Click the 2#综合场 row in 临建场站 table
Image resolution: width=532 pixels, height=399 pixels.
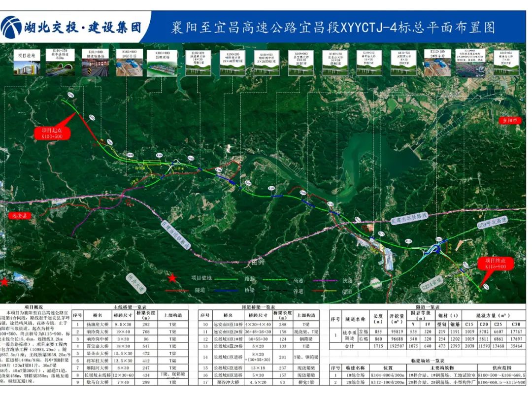(428, 382)
